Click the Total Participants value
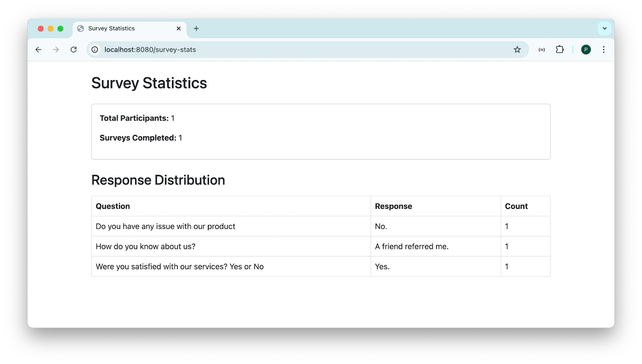642x364 pixels. coord(173,118)
